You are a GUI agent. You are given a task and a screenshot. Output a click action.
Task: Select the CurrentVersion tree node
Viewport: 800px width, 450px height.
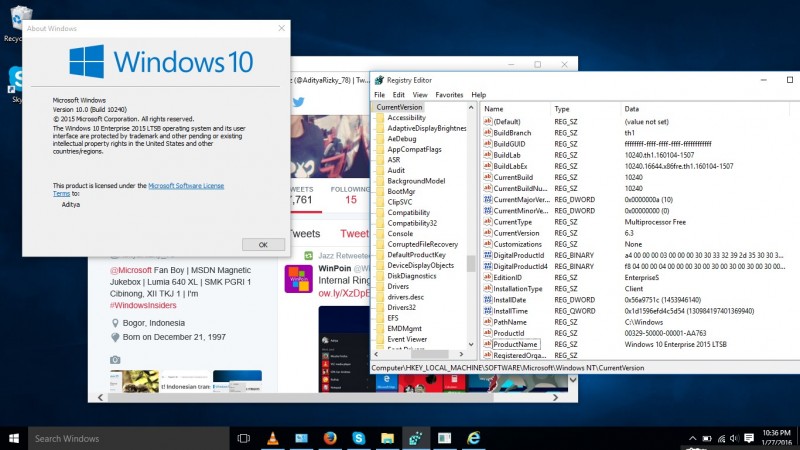click(399, 107)
